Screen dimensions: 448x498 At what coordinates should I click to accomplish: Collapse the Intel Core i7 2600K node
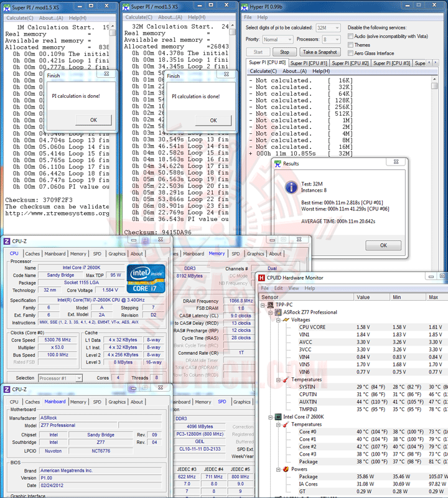tap(270, 417)
